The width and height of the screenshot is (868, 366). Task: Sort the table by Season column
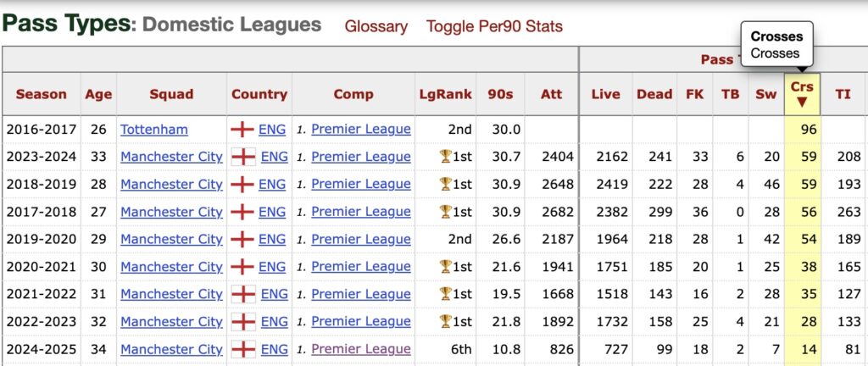(41, 94)
